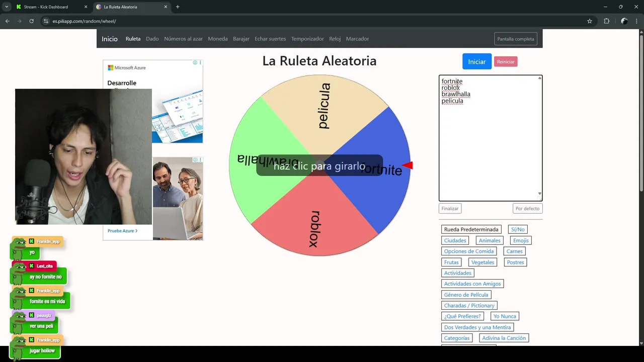Open Echar suertes in the navbar

270,39
